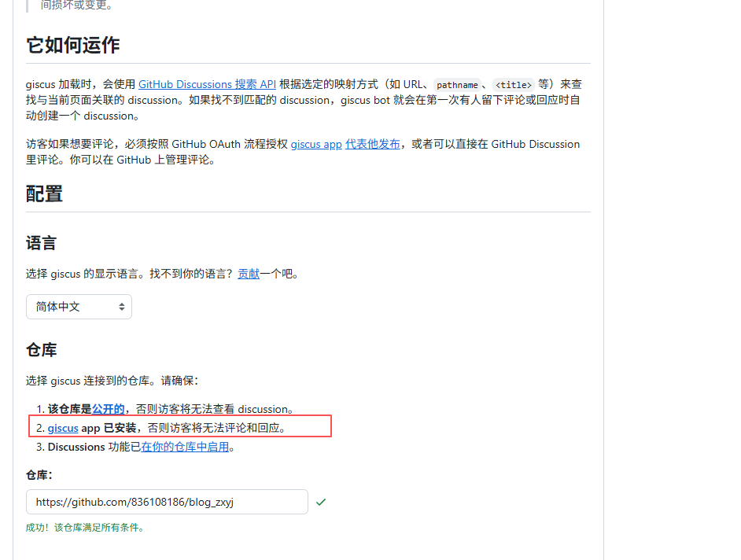Click the 仓库 subsection heading
The height and width of the screenshot is (560, 741).
pyautogui.click(x=41, y=350)
